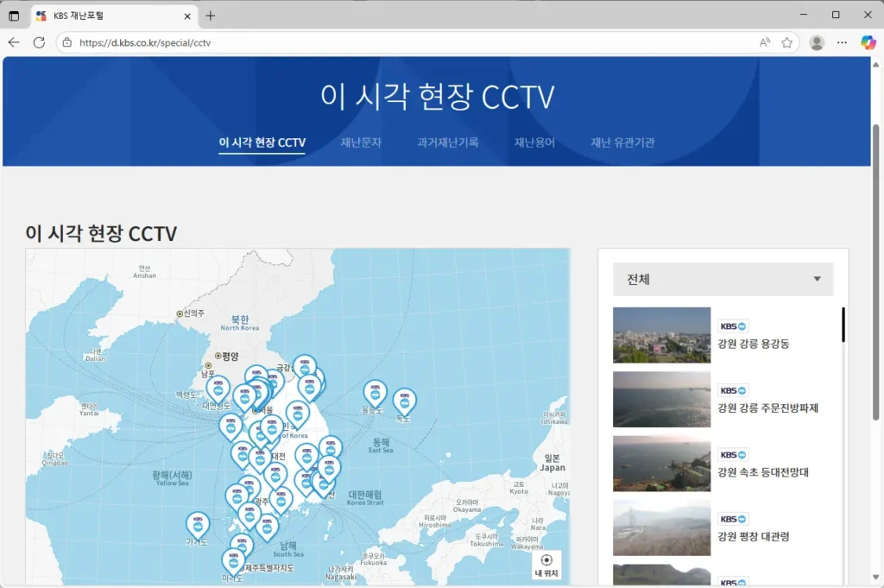Click the page scroll down arrow

pyautogui.click(x=875, y=578)
